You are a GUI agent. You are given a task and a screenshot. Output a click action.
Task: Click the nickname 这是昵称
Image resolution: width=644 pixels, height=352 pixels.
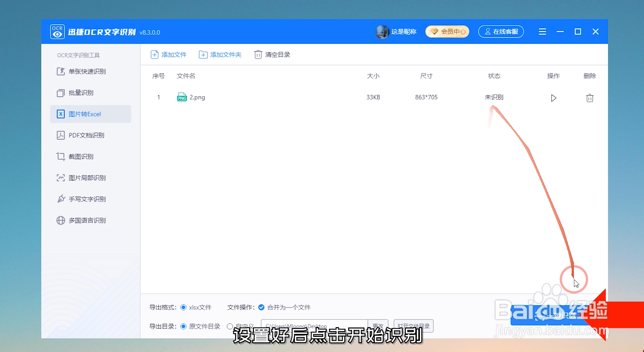click(x=404, y=32)
